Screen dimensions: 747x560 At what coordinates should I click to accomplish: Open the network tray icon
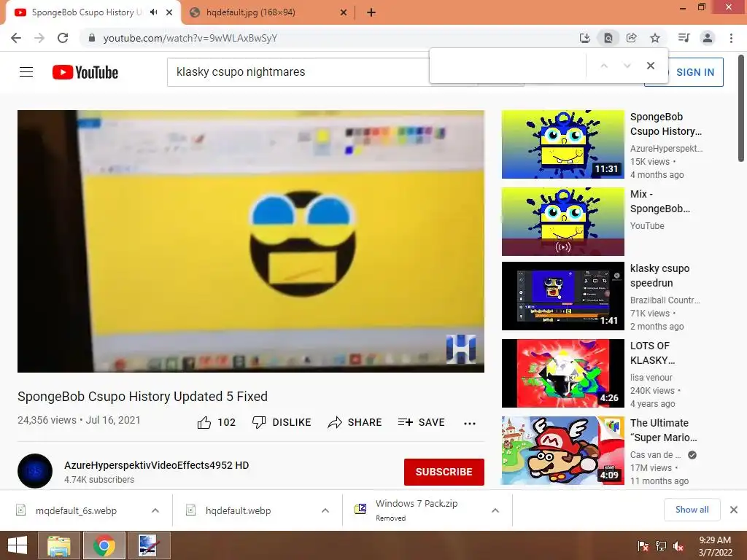(x=661, y=545)
